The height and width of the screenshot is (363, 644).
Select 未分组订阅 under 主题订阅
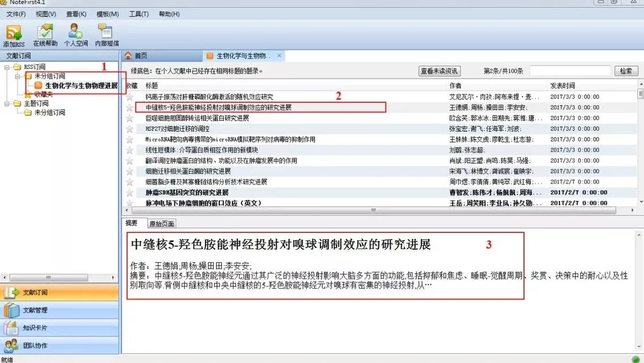(x=50, y=113)
